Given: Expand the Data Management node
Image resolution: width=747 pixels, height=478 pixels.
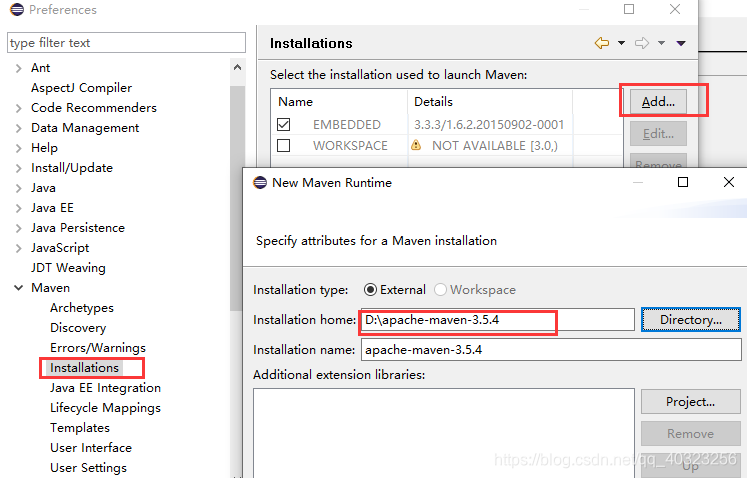Looking at the screenshot, I should [19, 128].
